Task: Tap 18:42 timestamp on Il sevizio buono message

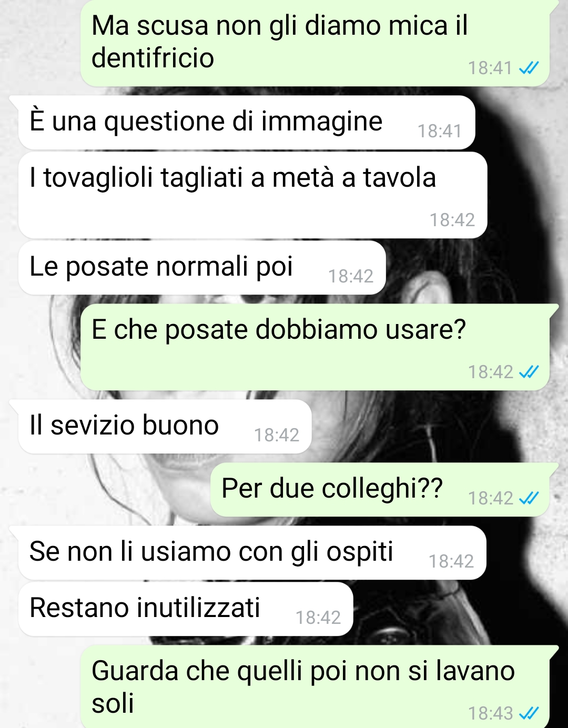Action: coord(277,435)
